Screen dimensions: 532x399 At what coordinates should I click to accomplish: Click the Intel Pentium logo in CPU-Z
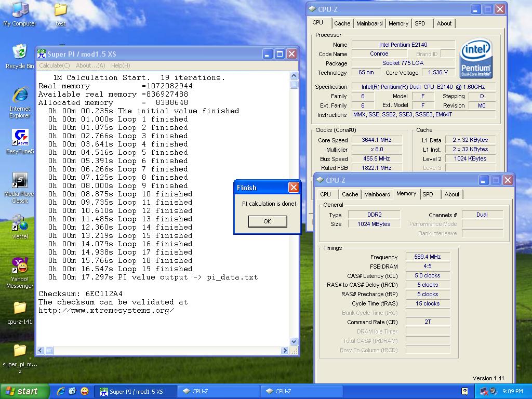pos(476,58)
